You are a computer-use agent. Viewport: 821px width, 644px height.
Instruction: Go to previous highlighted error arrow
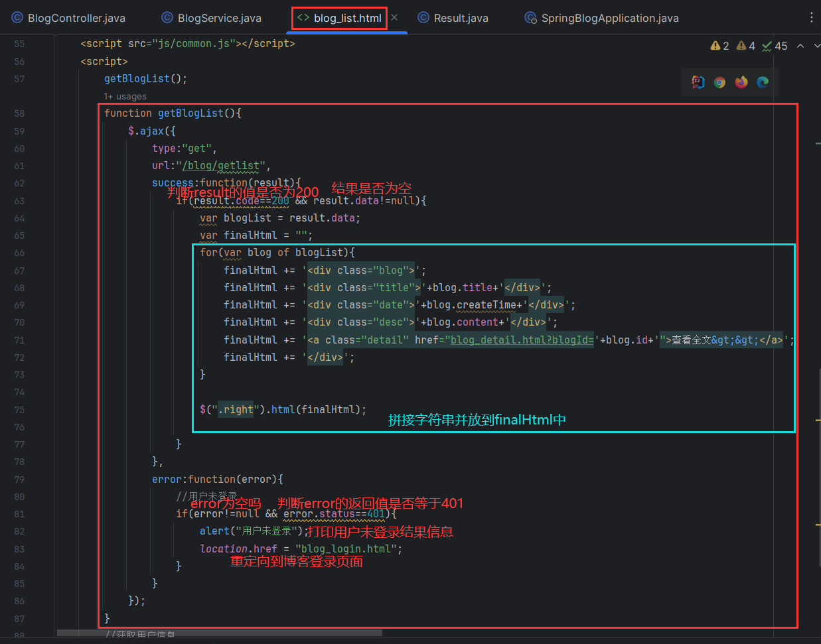tap(800, 46)
